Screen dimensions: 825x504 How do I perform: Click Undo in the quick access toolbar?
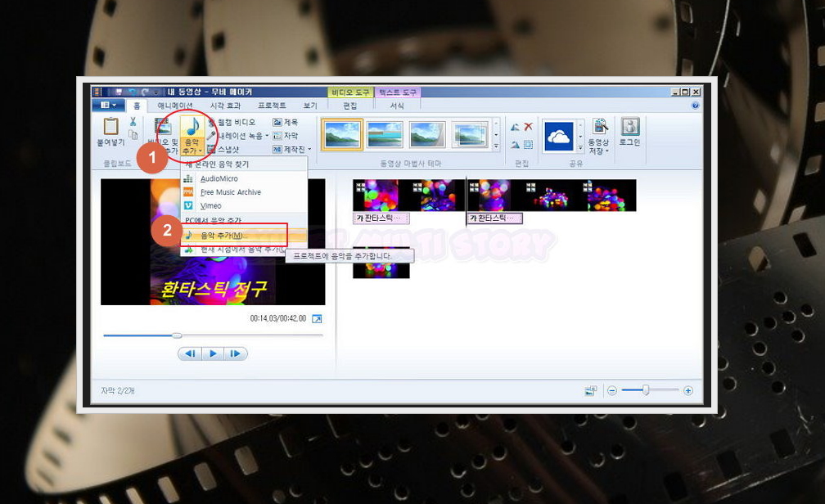[132, 92]
